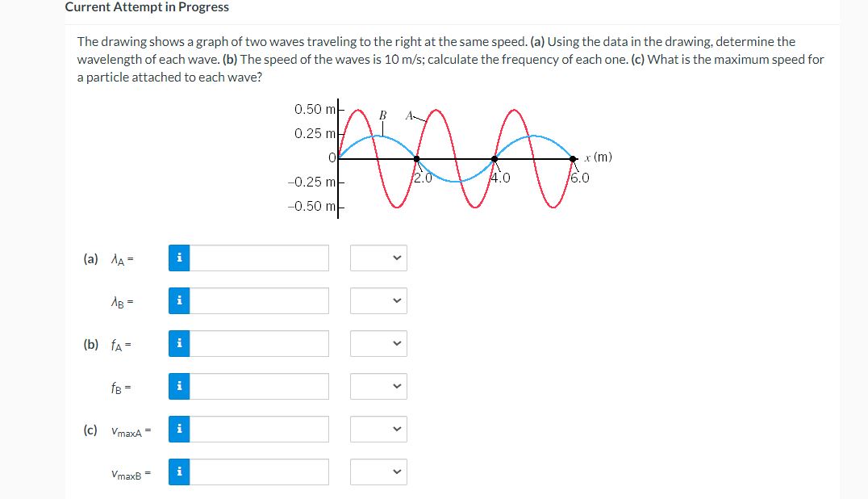Open the units dropdown for λA

(x=378, y=258)
